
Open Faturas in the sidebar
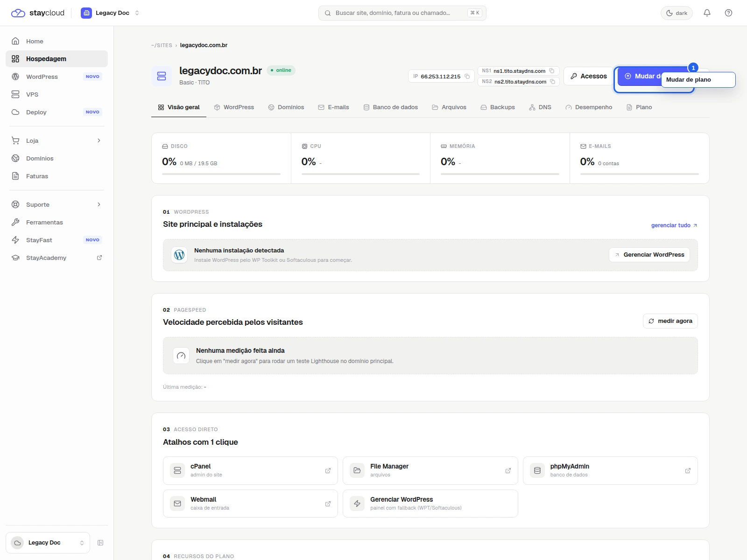[x=56, y=176]
